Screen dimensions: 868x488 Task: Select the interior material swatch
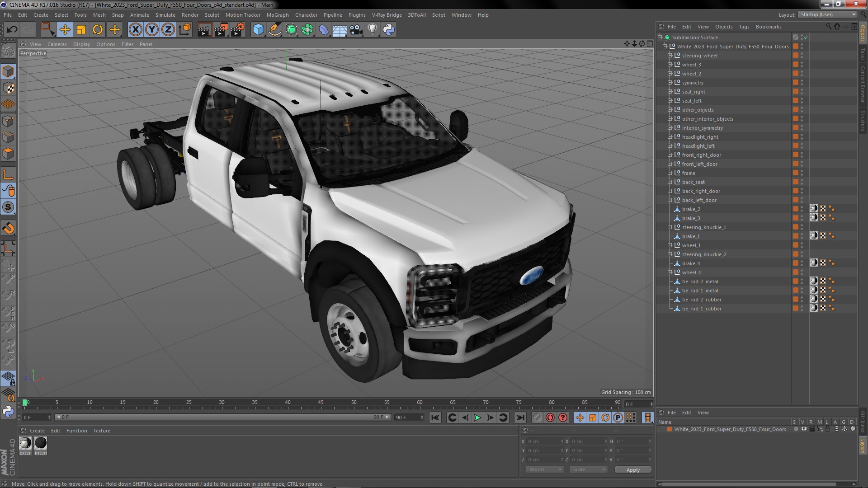pyautogui.click(x=41, y=443)
